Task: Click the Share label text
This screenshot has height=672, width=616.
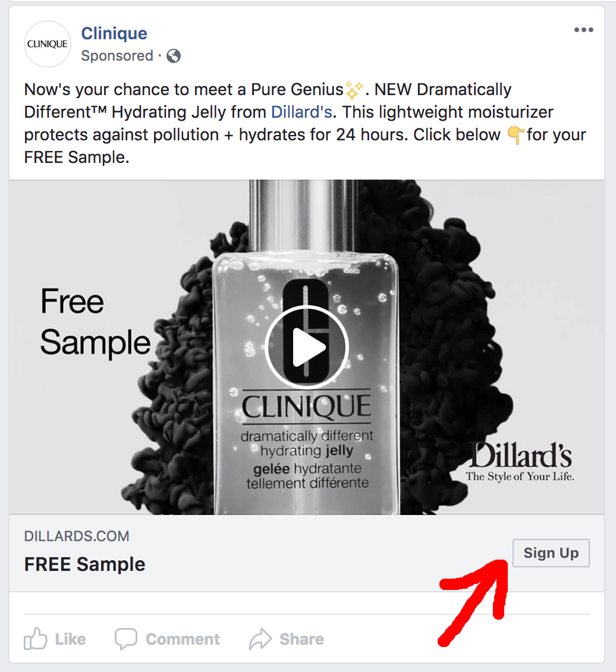Action: pyautogui.click(x=302, y=639)
